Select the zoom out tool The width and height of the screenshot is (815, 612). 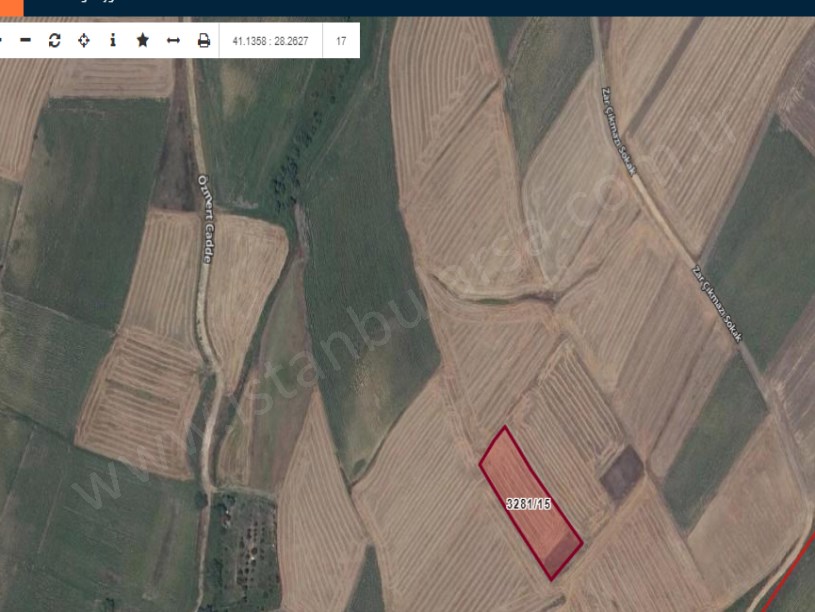click(24, 42)
